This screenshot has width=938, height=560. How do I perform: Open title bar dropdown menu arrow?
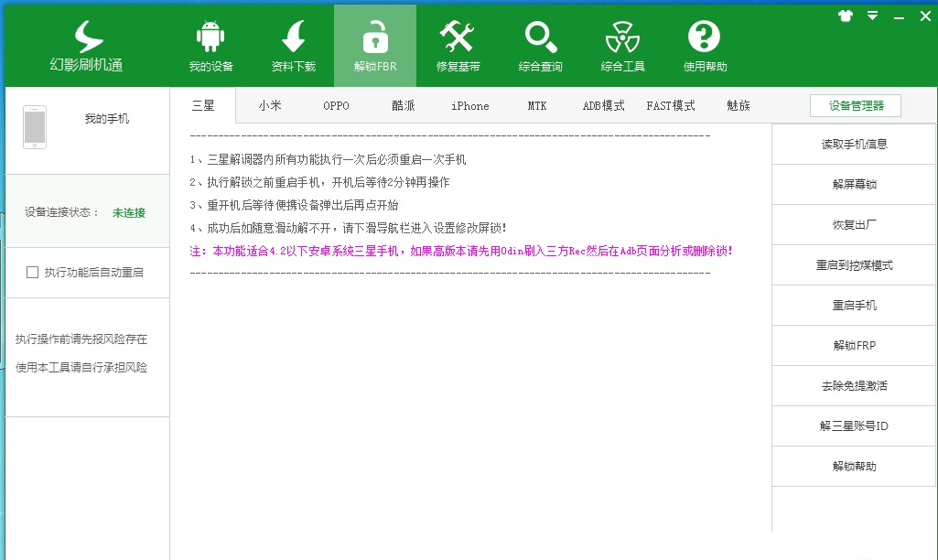tap(873, 16)
